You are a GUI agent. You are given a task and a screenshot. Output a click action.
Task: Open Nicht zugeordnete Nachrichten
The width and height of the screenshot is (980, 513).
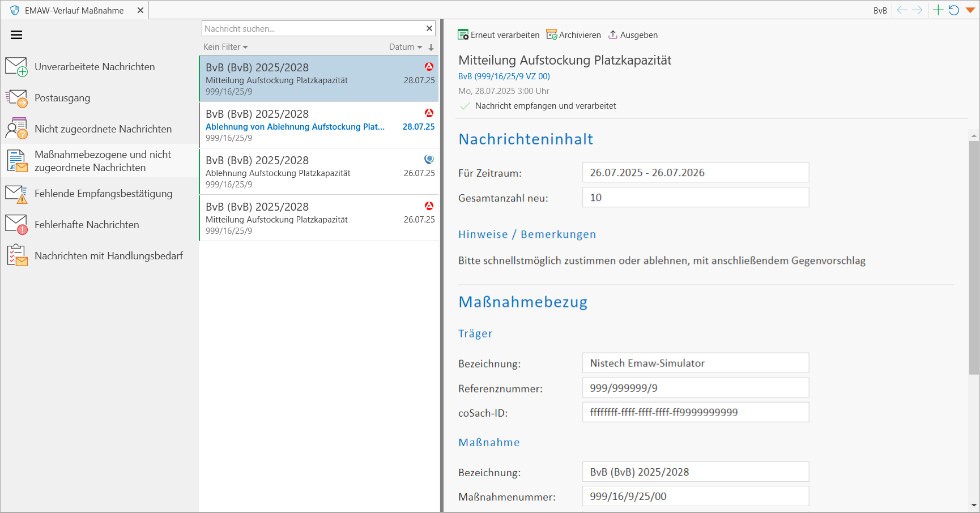tap(99, 129)
